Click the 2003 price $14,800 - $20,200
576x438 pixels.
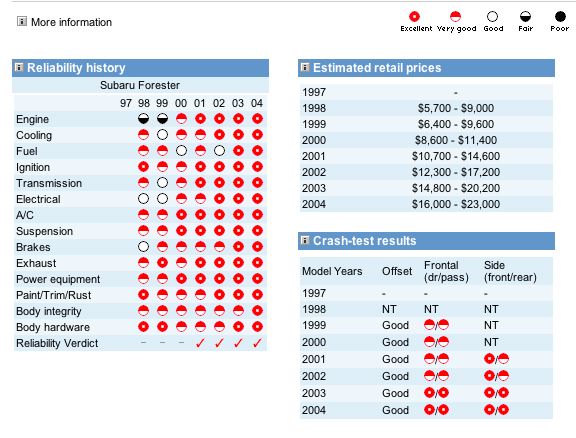[x=456, y=188]
